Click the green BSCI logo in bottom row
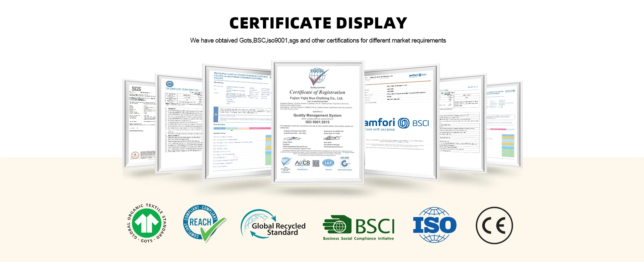Image resolution: width=644 pixels, height=262 pixels. click(x=359, y=227)
